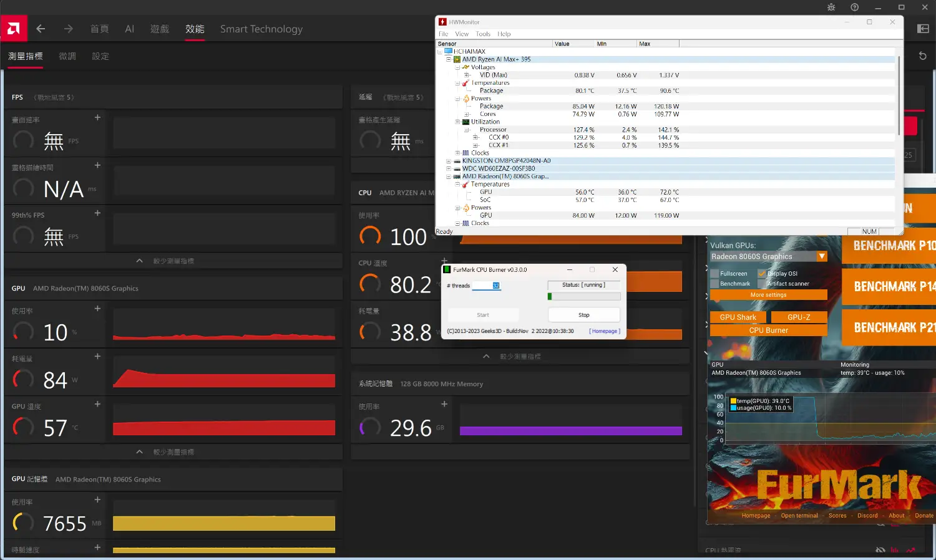Expand the Cores power node in HWMonitor
The width and height of the screenshot is (936, 560).
[466, 114]
